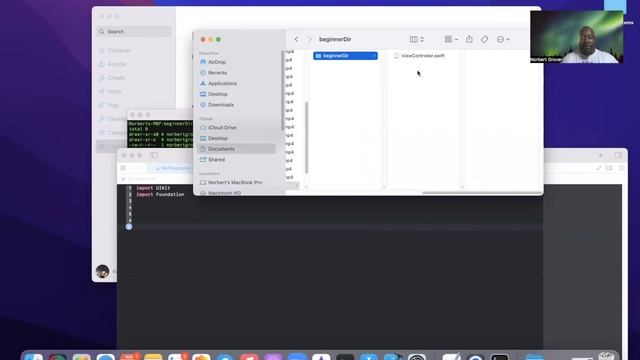The width and height of the screenshot is (640, 360).
Task: Open the Finder view mode switcher
Action: pyautogui.click(x=417, y=39)
